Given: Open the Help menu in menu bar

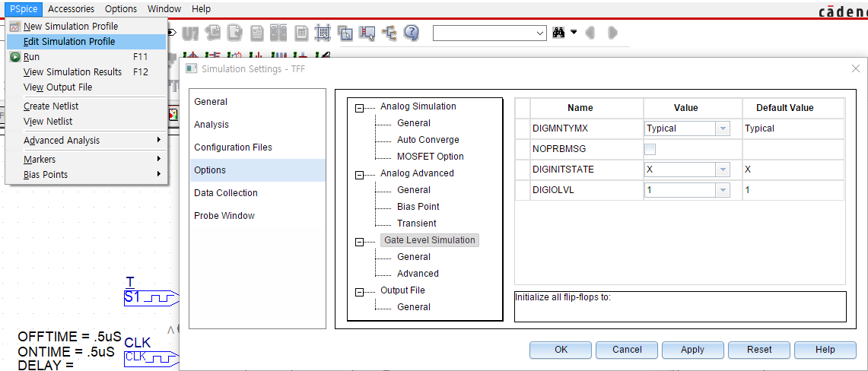Looking at the screenshot, I should [x=201, y=9].
